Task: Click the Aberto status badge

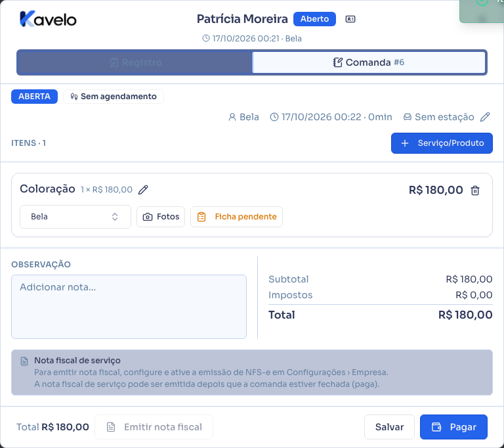Action: point(314,19)
